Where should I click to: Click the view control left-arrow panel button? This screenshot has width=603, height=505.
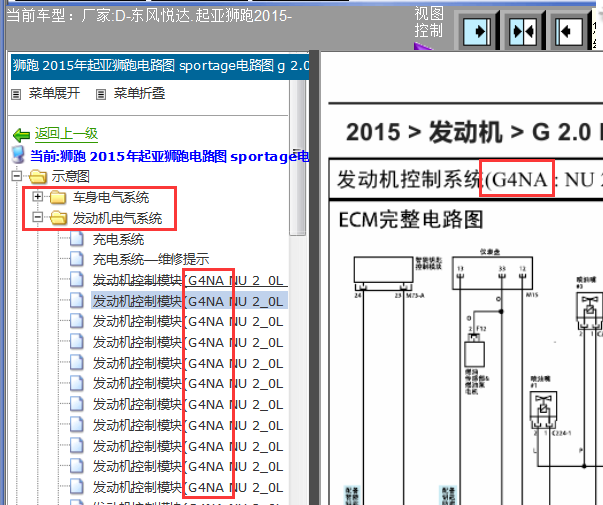pos(569,31)
